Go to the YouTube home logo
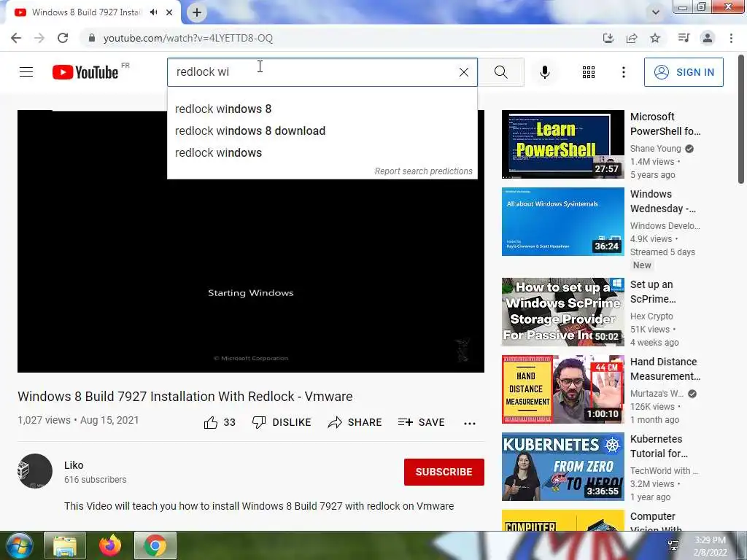The height and width of the screenshot is (560, 747). [85, 72]
